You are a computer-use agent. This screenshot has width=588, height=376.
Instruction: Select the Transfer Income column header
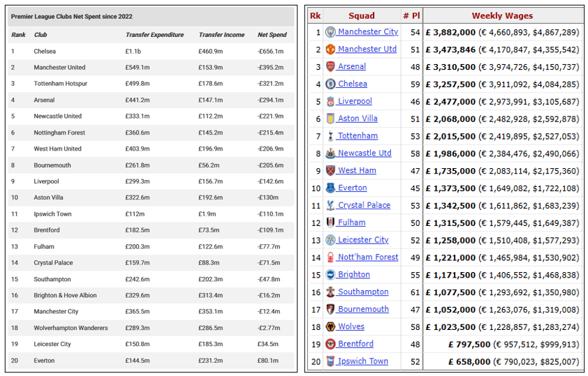[x=221, y=35]
